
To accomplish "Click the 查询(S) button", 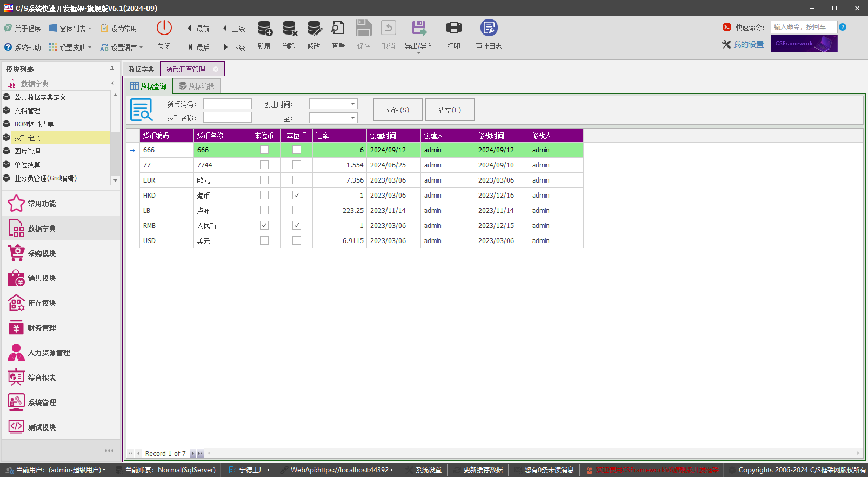I will click(x=398, y=110).
